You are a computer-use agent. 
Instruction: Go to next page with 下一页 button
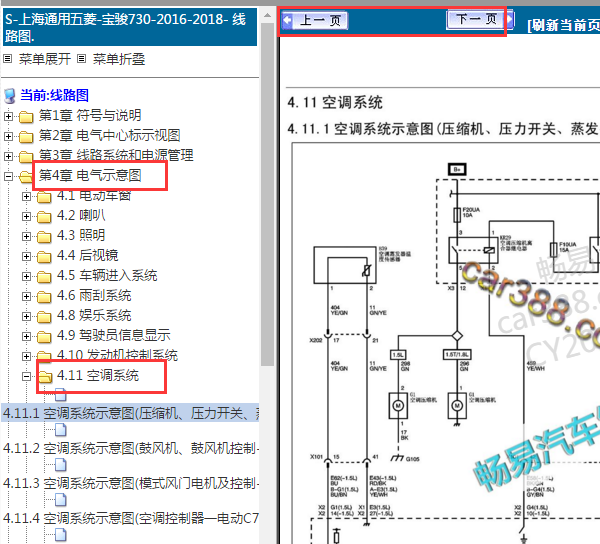[480, 19]
